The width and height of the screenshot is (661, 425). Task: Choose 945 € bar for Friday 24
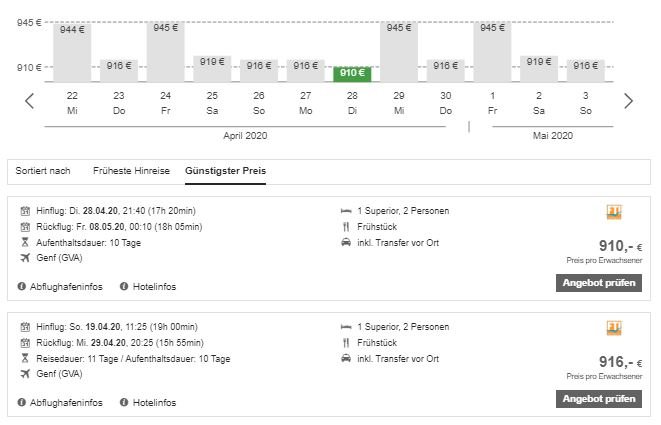tap(165, 50)
